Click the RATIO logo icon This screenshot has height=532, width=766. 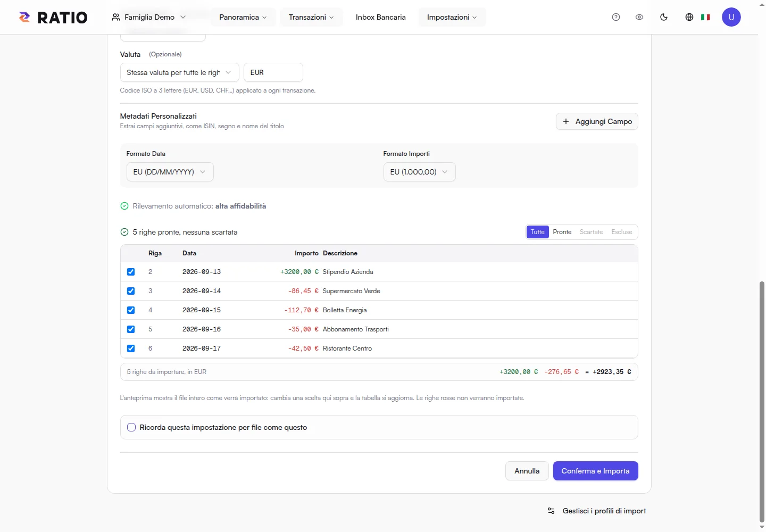(x=24, y=17)
